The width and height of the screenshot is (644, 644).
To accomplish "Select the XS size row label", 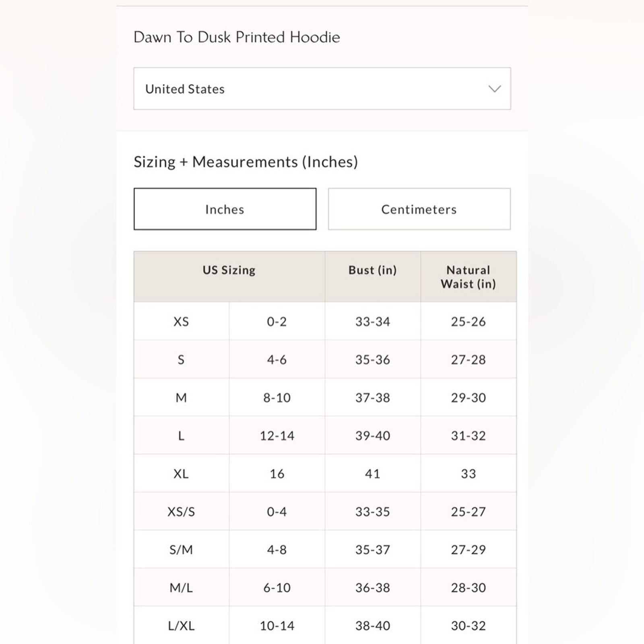I will click(181, 322).
